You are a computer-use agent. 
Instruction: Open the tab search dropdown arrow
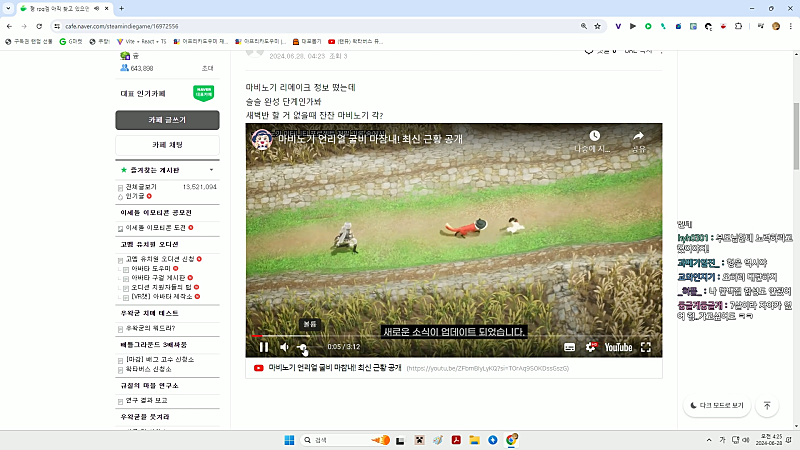tap(8, 8)
